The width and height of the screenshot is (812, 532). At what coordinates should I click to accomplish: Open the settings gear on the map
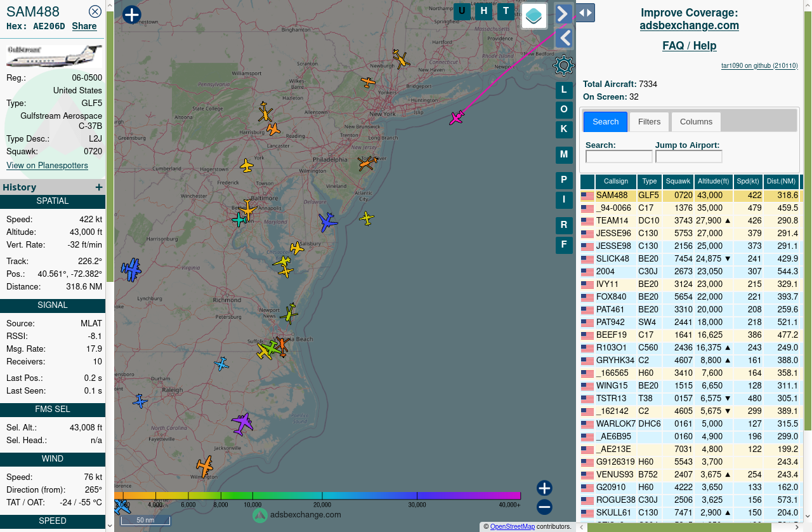point(564,65)
